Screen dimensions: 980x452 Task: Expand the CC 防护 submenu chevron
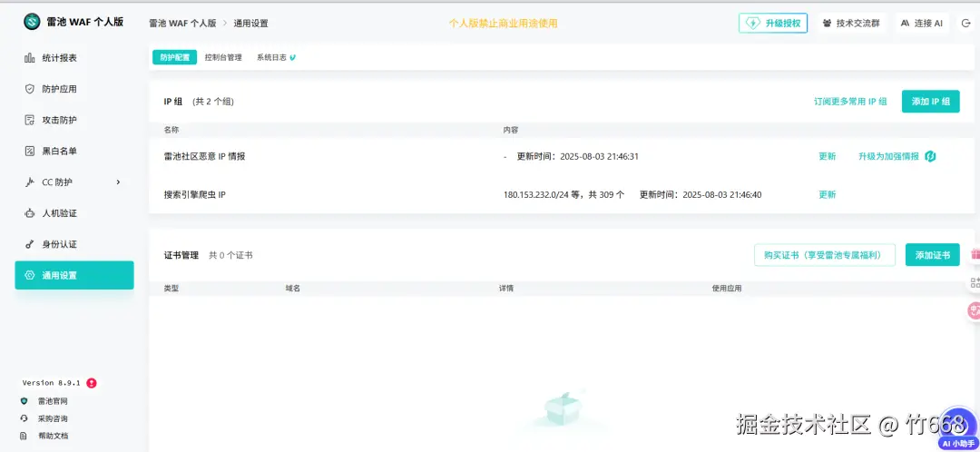118,182
